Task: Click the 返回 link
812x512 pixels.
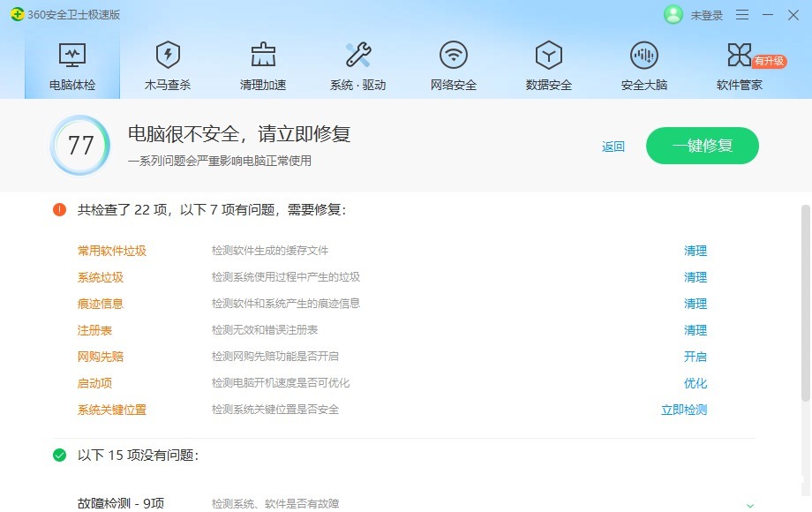Action: click(x=613, y=147)
